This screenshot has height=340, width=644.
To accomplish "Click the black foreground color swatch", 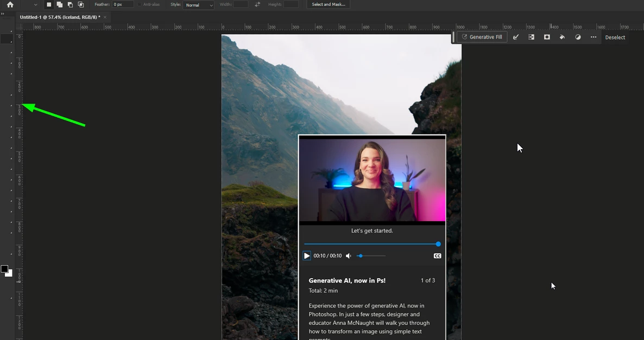I will click(x=4, y=269).
